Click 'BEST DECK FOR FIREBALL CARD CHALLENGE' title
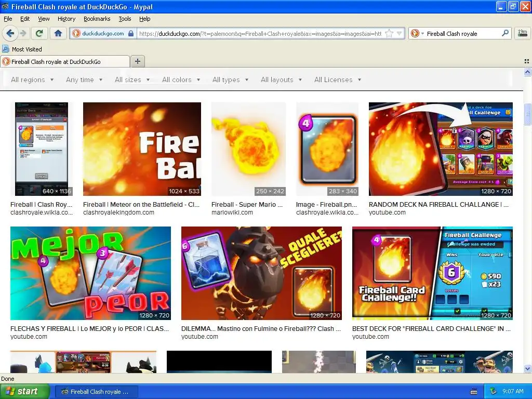The width and height of the screenshot is (532, 399). (x=431, y=329)
